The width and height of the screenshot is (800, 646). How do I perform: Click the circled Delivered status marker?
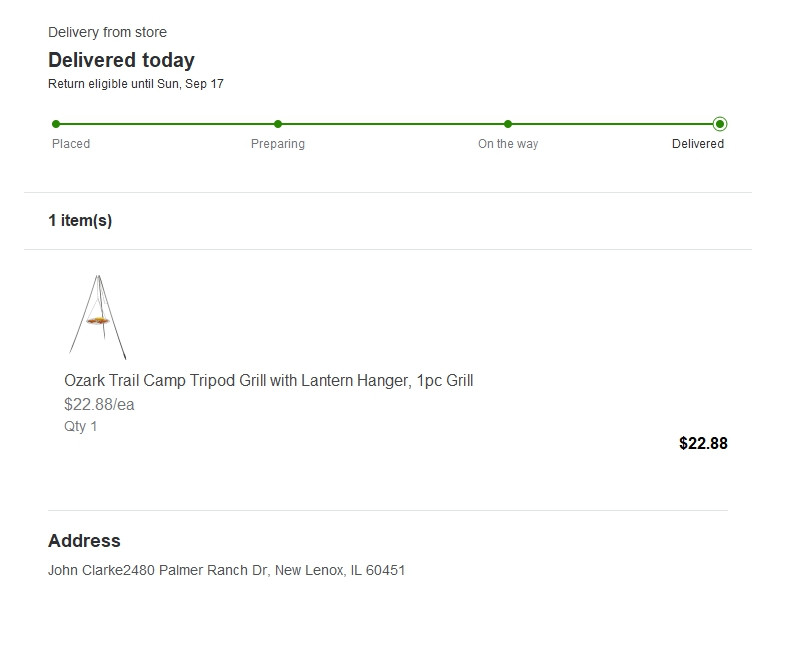click(720, 124)
